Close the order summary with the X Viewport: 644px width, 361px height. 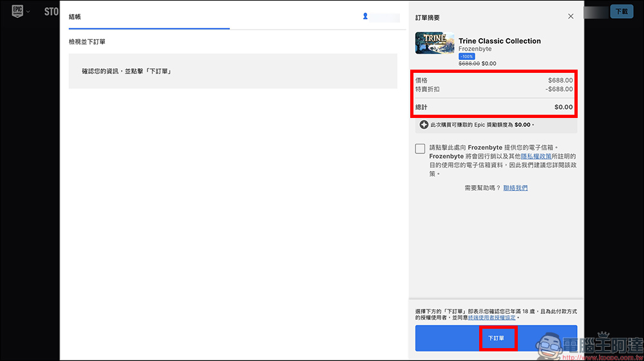coord(571,16)
